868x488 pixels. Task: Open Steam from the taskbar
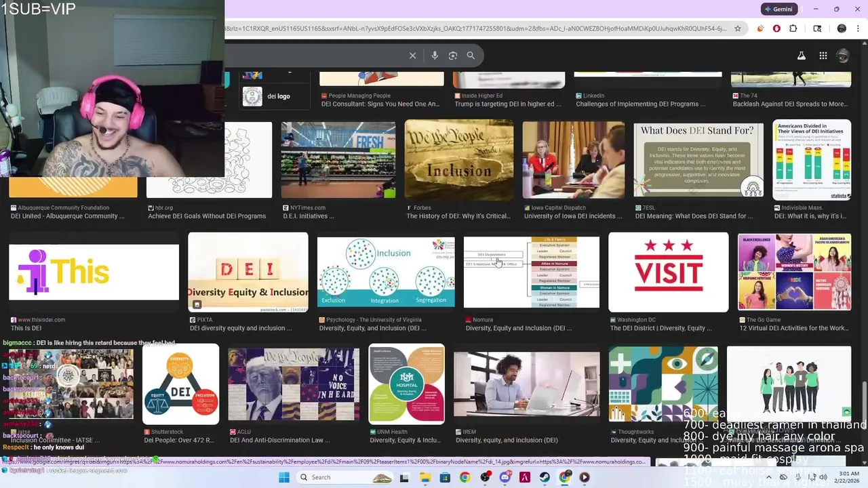coord(545,477)
